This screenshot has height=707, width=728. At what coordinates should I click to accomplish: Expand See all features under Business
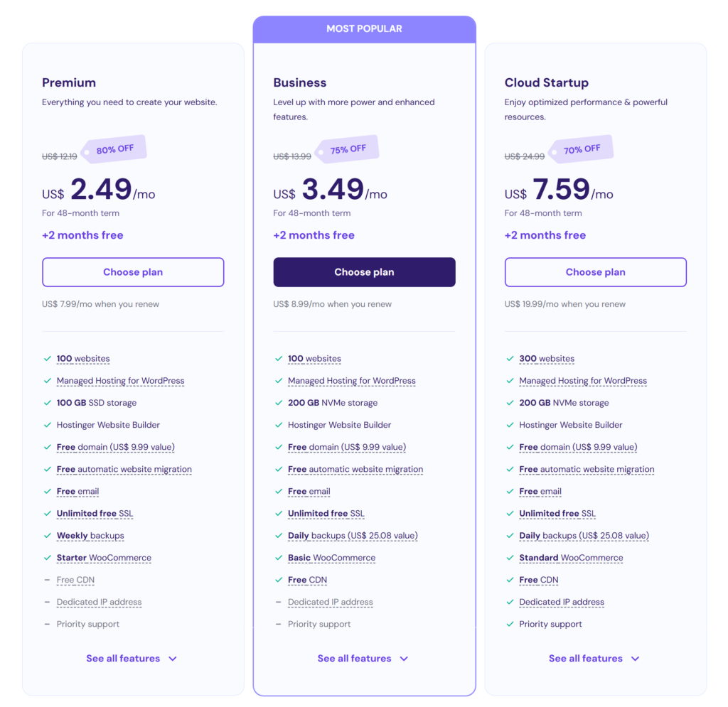coord(363,658)
